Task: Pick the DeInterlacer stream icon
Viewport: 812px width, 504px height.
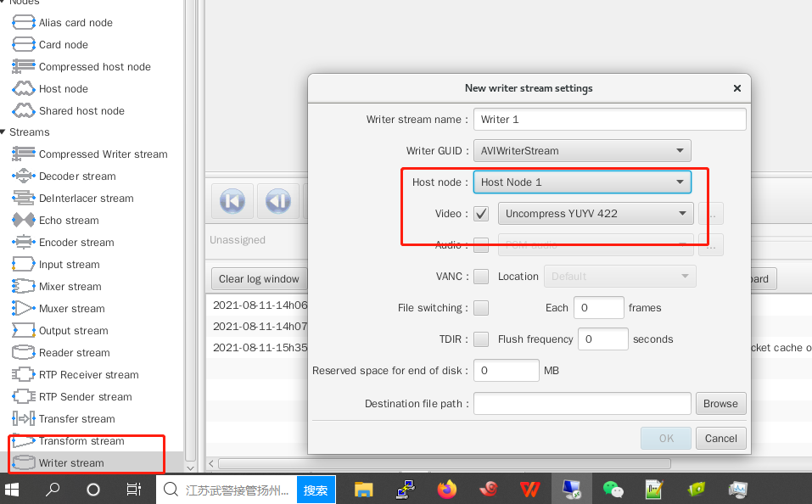Action: point(23,198)
